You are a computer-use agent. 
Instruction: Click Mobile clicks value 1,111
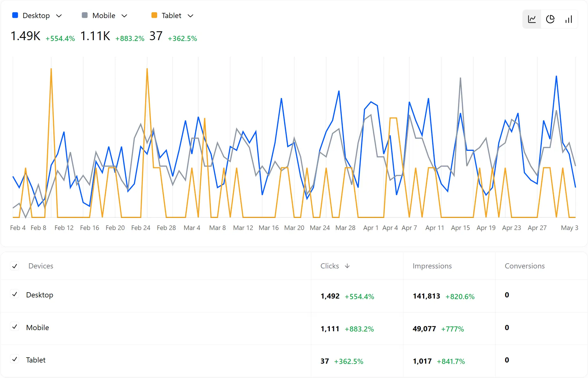tap(330, 329)
